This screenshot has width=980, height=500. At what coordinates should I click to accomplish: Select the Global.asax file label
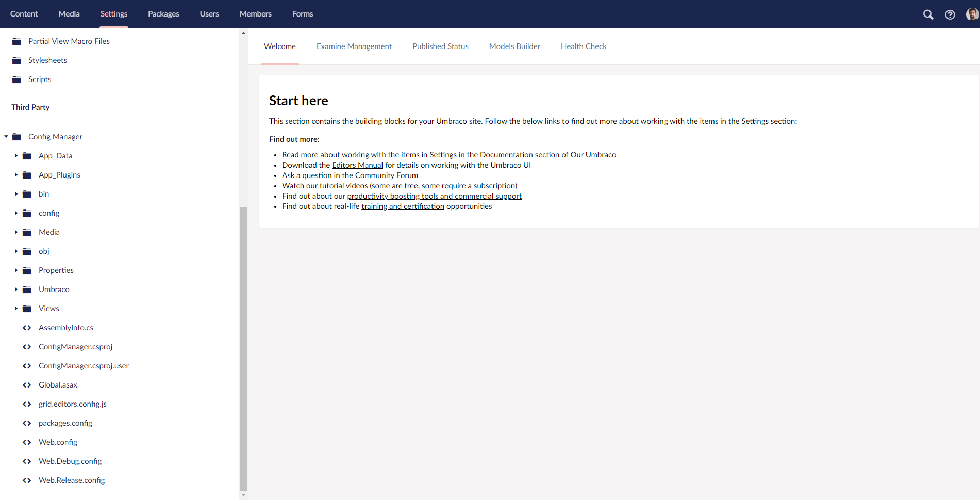point(58,385)
